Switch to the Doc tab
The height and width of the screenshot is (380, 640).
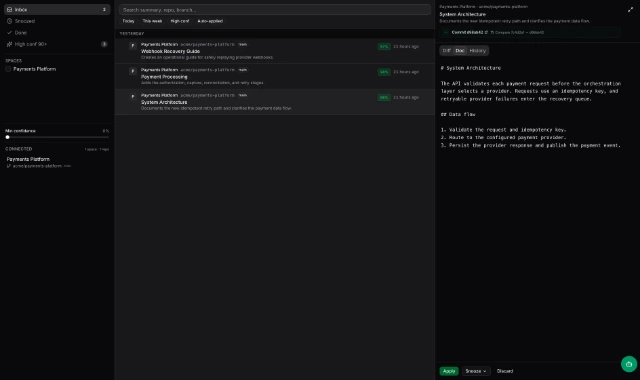coord(460,51)
